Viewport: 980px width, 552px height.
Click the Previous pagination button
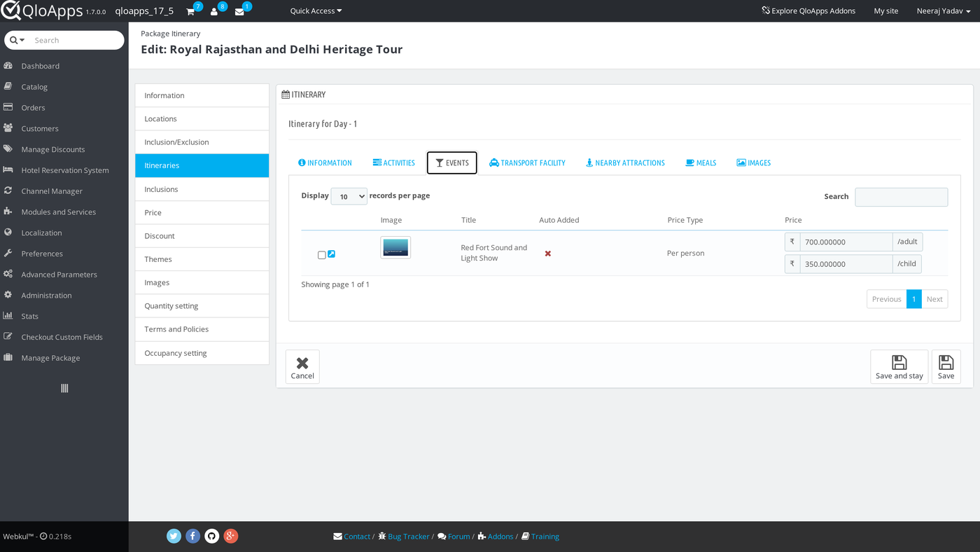click(886, 299)
